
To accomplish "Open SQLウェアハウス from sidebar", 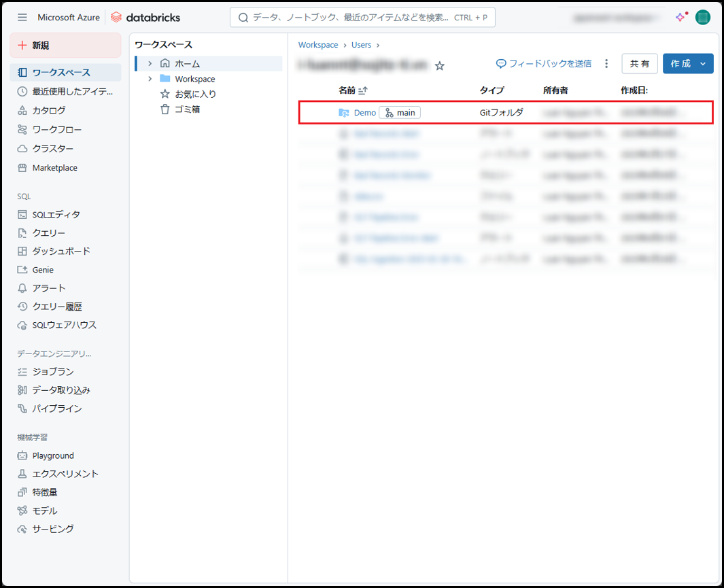I will [65, 325].
